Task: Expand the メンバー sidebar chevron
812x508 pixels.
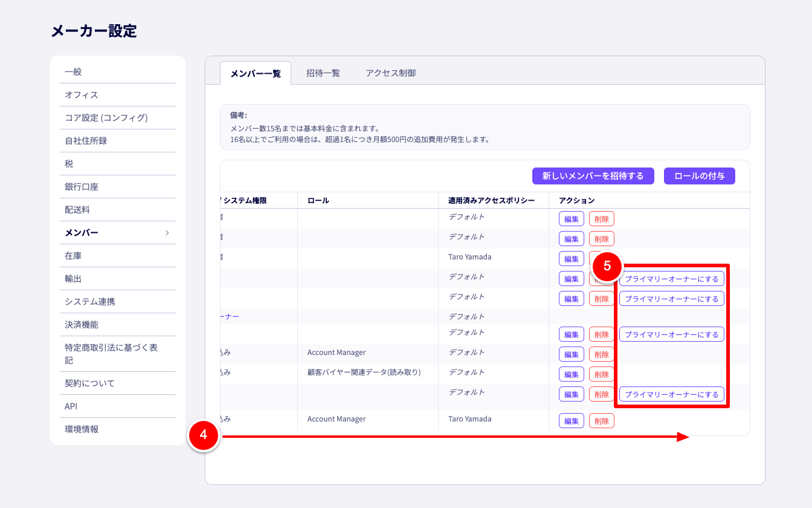Action: click(167, 233)
